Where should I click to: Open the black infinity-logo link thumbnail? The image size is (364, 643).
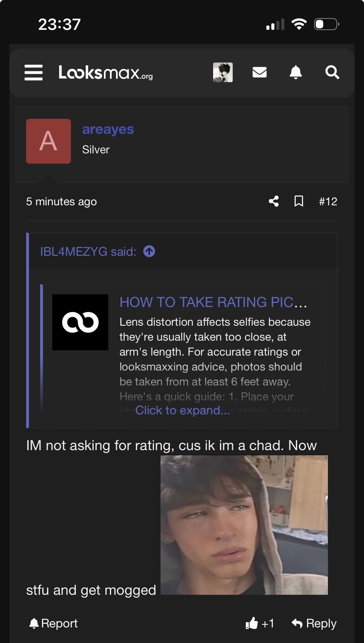[x=80, y=322]
